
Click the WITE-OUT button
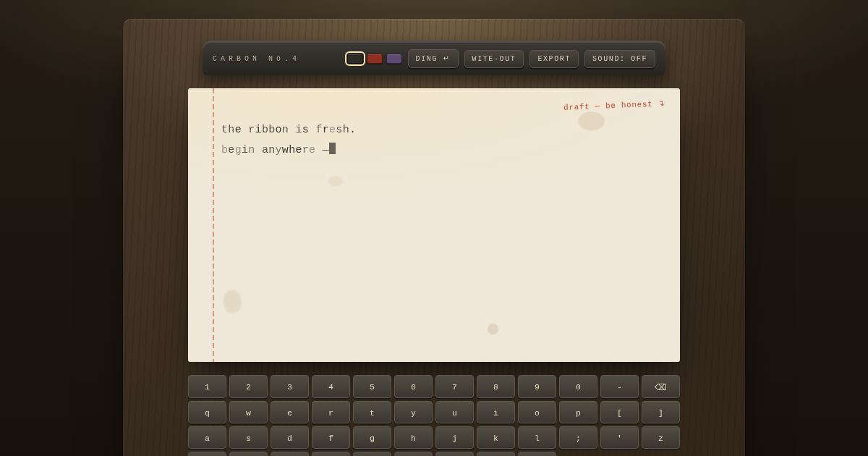[x=494, y=59]
